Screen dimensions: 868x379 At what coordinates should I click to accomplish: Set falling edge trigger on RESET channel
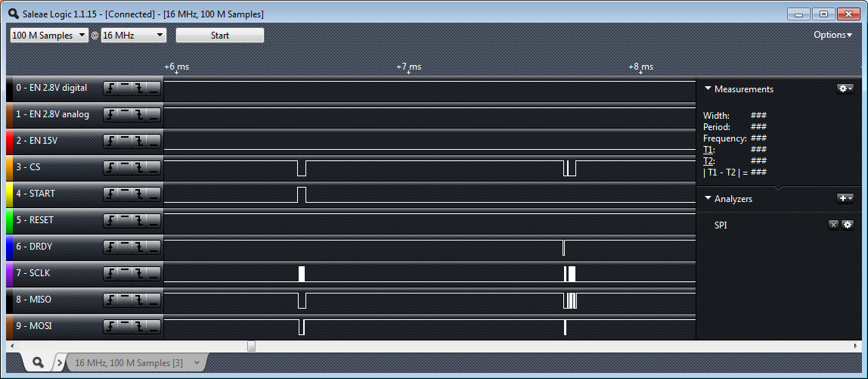[139, 221]
